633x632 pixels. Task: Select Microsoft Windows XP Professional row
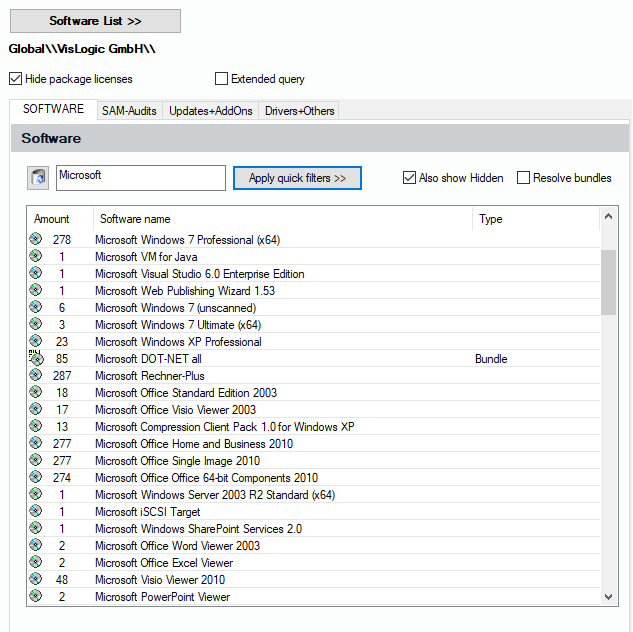[x=314, y=341]
